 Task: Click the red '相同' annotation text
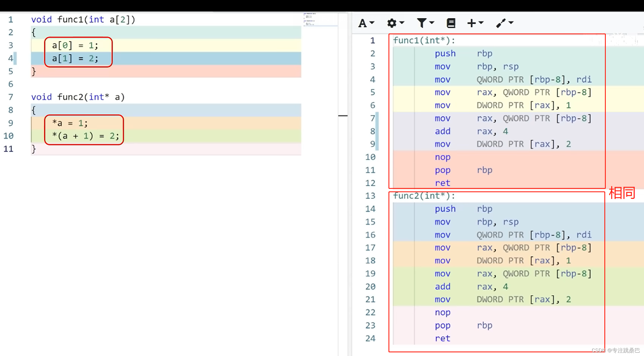[622, 193]
